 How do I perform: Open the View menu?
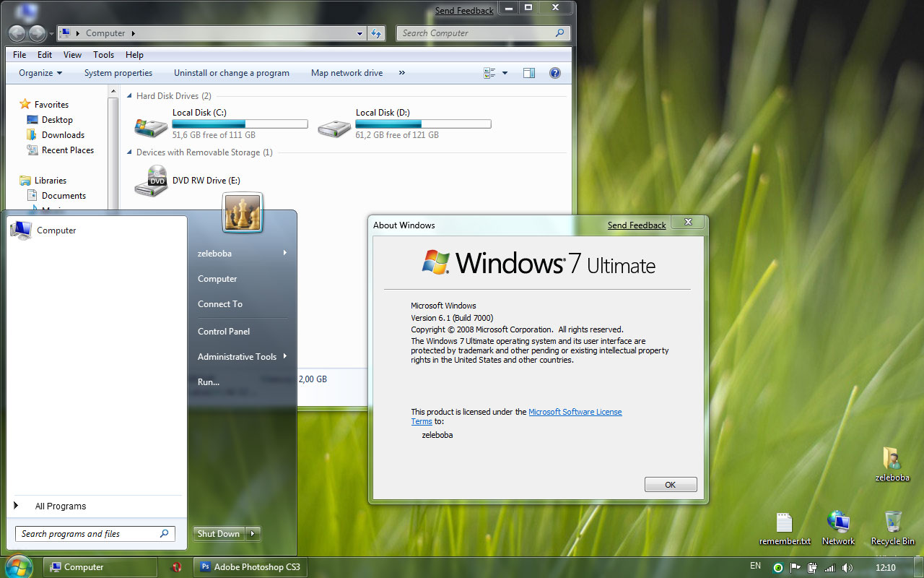72,55
